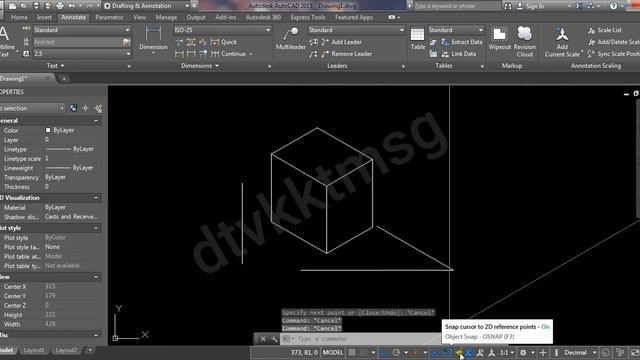Screen dimensions: 640x360
Task: Click Select Objects icon in Properties palette
Action: [85, 108]
